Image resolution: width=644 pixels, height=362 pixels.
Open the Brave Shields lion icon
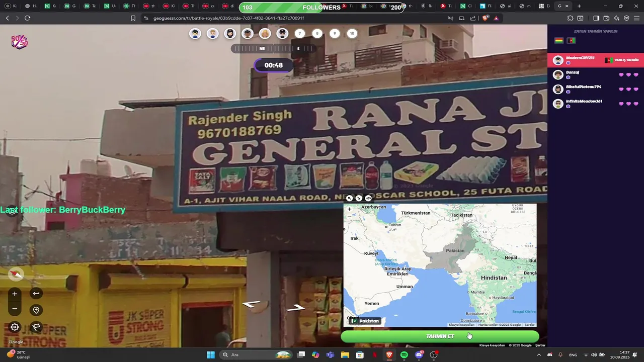tap(485, 18)
